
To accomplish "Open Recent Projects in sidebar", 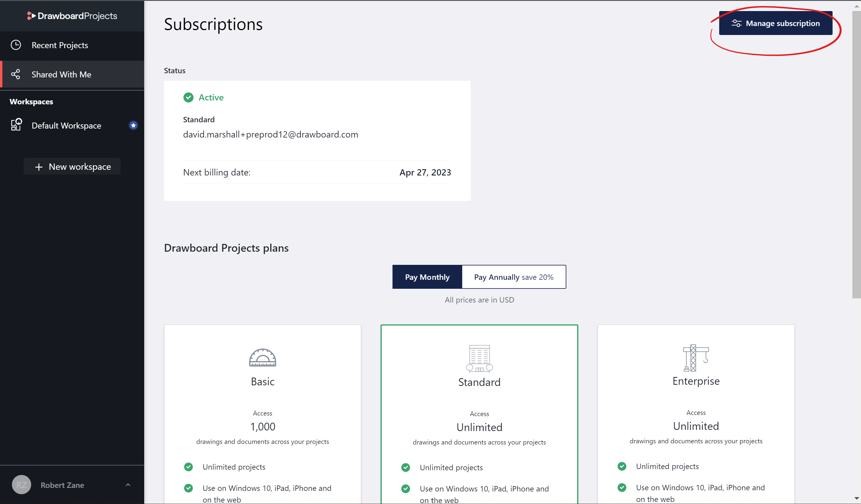I will (x=72, y=45).
